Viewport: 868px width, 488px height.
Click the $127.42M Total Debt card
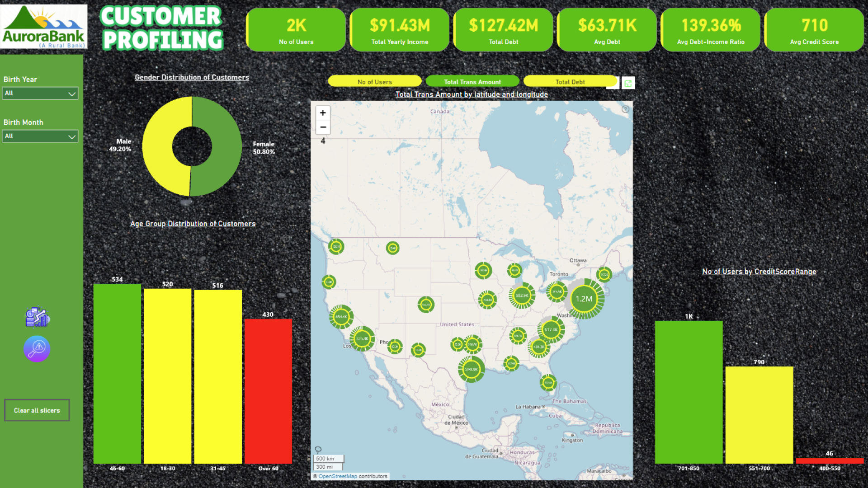pos(503,30)
